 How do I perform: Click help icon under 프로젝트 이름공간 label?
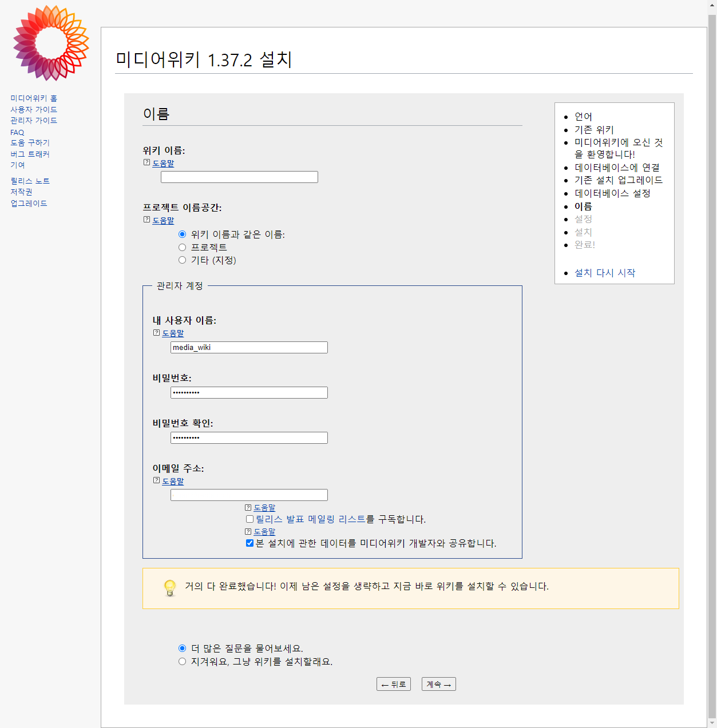[147, 220]
